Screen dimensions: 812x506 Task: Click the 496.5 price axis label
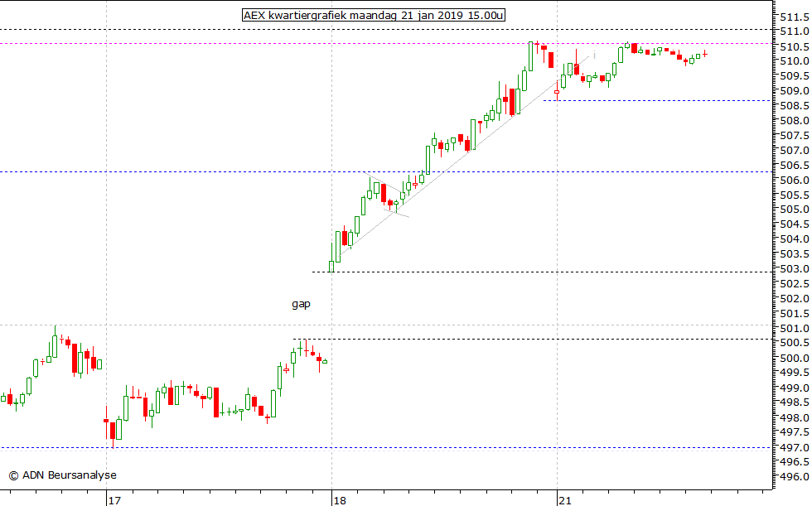pos(795,462)
